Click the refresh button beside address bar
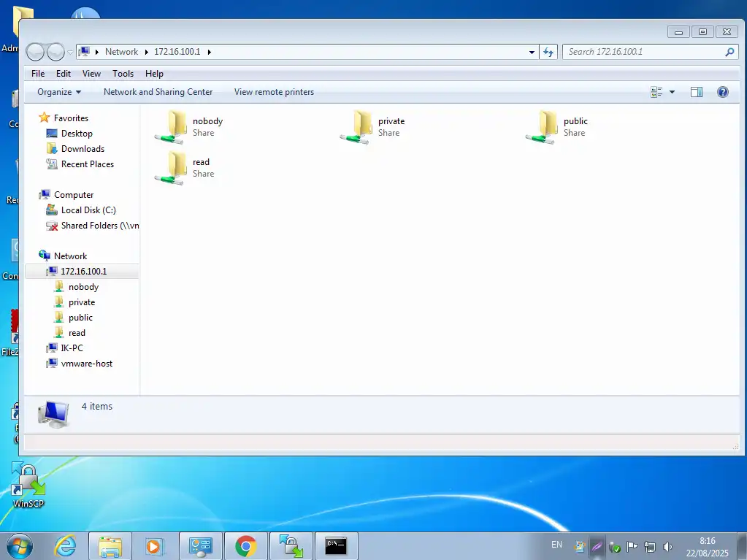The width and height of the screenshot is (747, 560). coord(549,52)
